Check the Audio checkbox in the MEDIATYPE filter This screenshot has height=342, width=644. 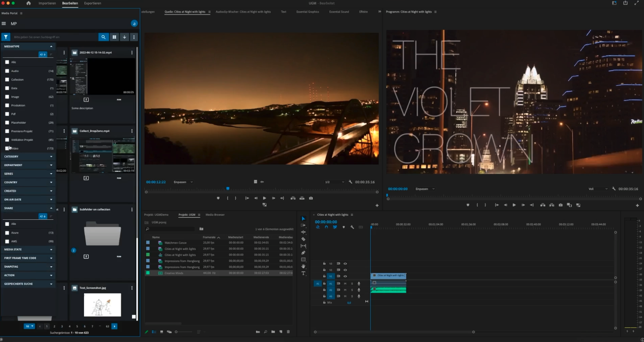coord(7,71)
